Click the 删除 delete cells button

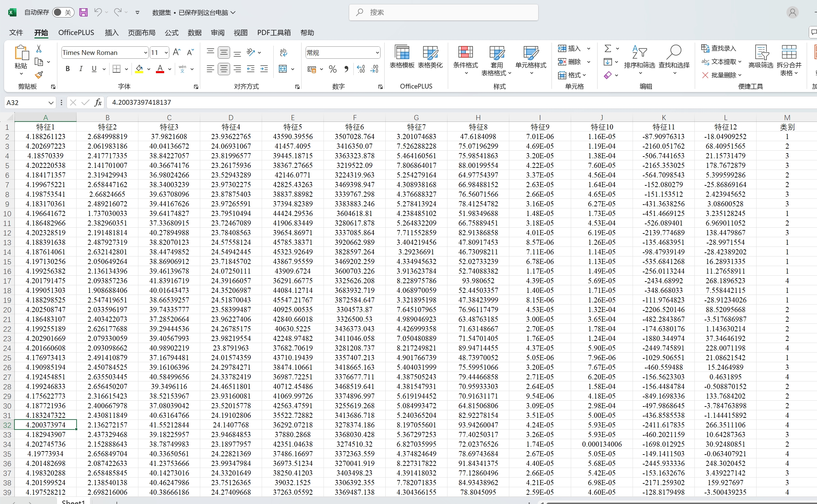(570, 62)
